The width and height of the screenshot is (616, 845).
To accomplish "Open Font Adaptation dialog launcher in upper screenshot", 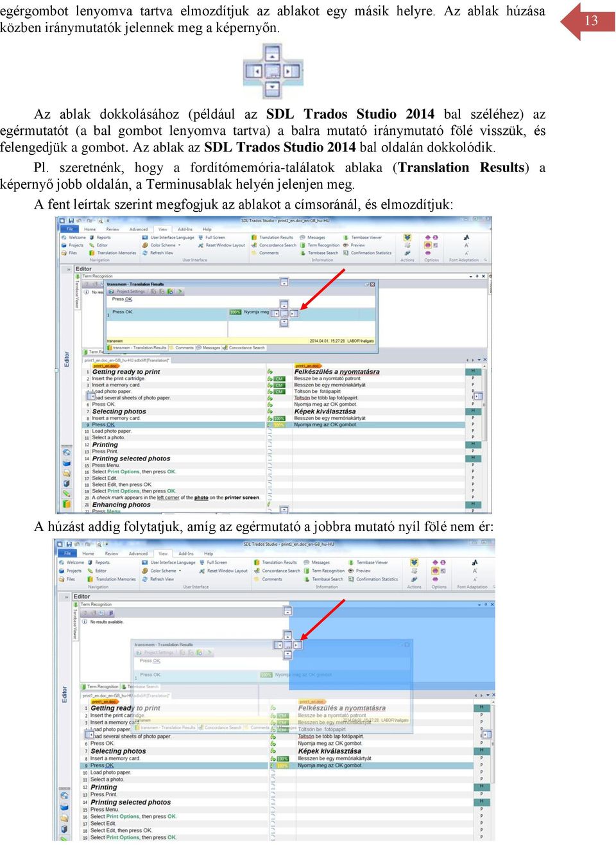I will [x=485, y=260].
